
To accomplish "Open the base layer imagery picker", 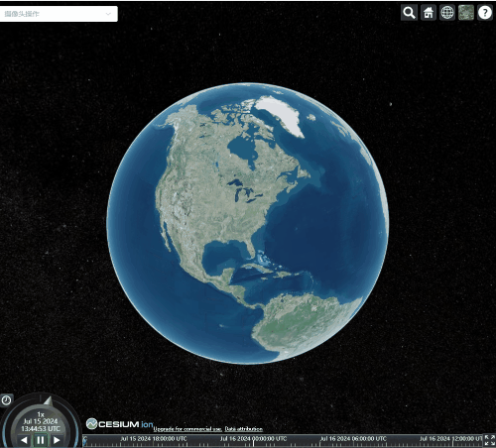I will pos(466,13).
